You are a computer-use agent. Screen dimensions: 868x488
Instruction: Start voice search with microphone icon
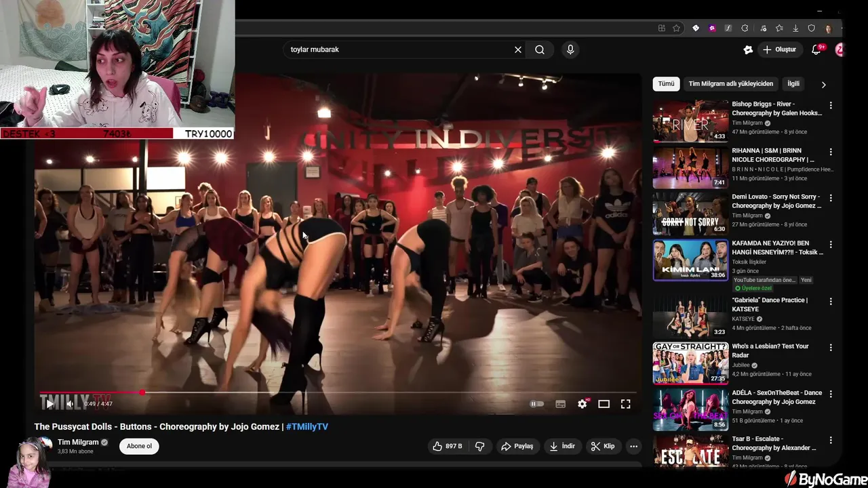(x=570, y=49)
